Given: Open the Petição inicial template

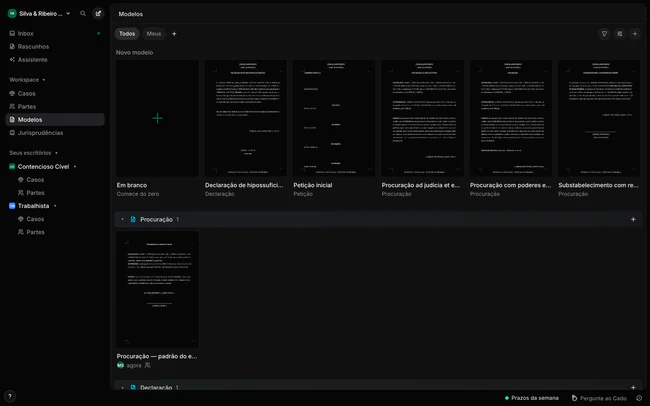Looking at the screenshot, I should pos(334,118).
